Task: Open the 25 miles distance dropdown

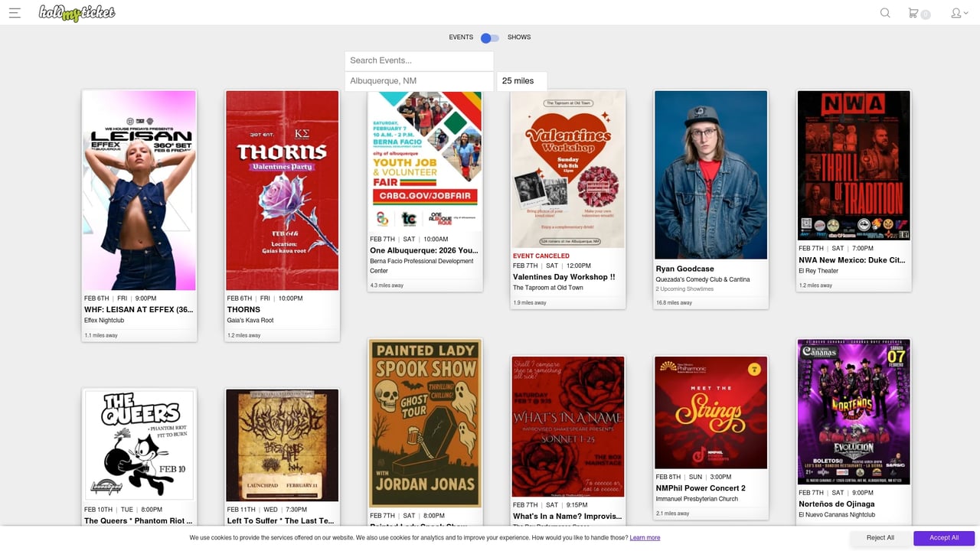Action: [x=521, y=81]
